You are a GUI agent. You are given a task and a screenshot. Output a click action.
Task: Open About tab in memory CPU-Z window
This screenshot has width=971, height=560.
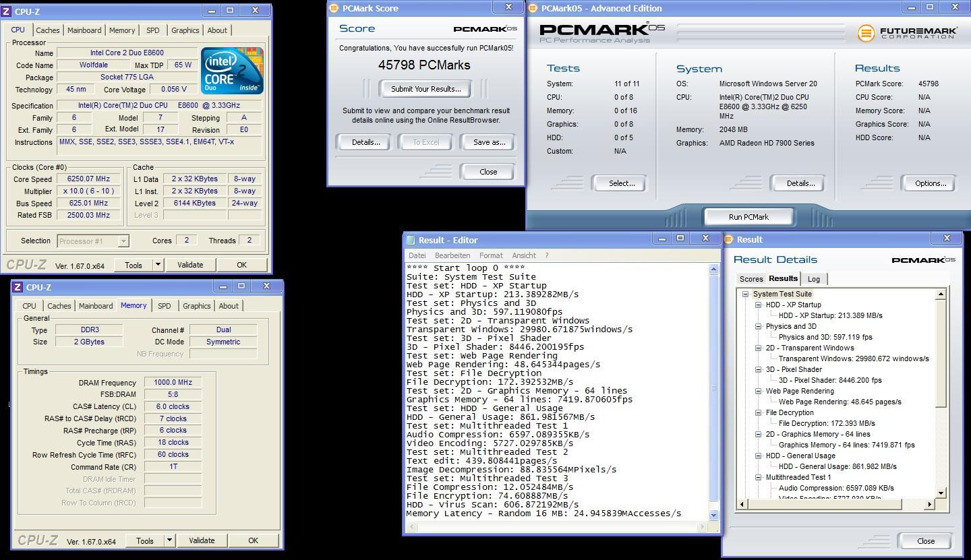229,306
